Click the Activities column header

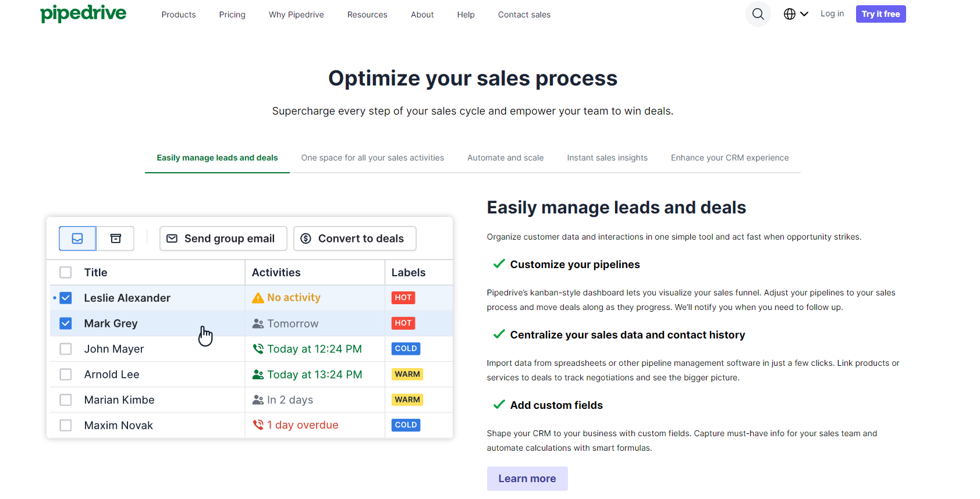[x=276, y=272]
